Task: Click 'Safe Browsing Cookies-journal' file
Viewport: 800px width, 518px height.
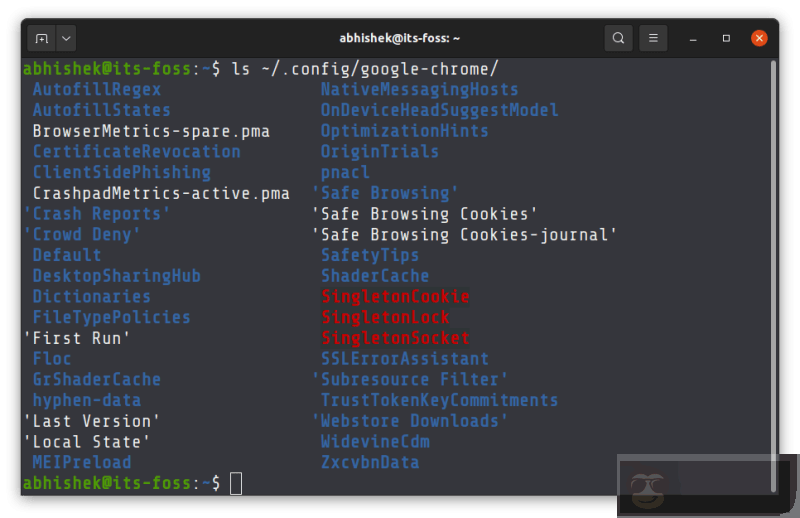Action: point(464,235)
